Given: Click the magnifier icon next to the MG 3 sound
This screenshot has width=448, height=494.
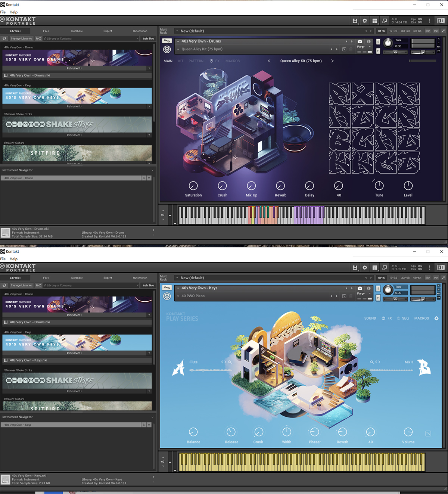Looking at the screenshot, I should click(x=372, y=362).
